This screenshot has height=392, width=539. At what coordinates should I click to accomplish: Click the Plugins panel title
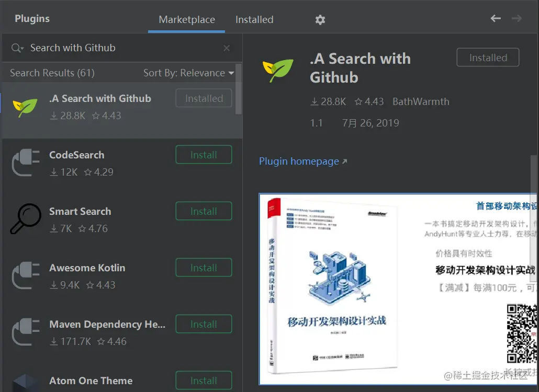(x=32, y=18)
